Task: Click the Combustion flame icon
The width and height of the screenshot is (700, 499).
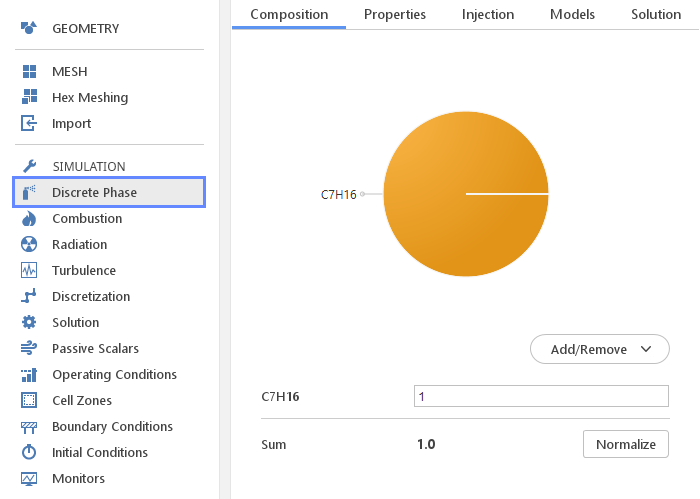Action: click(x=29, y=218)
